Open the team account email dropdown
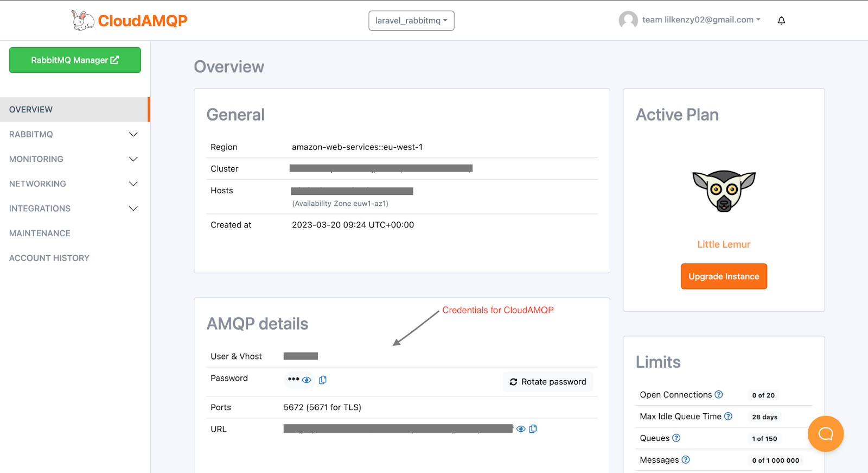Screen dimensions: 868x473 (701, 20)
